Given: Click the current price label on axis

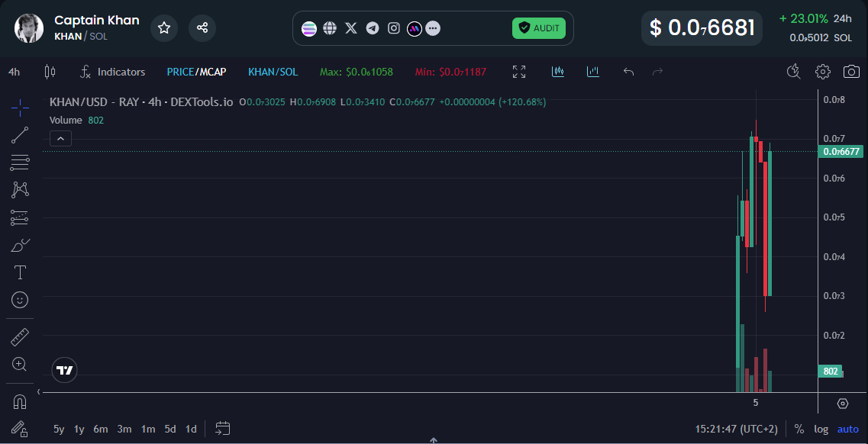Looking at the screenshot, I should [841, 152].
